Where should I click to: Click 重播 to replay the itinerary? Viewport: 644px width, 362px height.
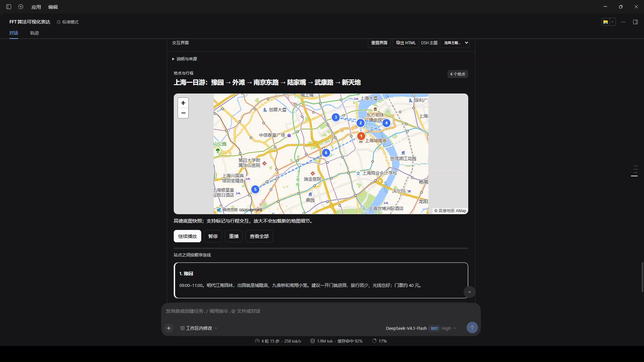coord(234,236)
